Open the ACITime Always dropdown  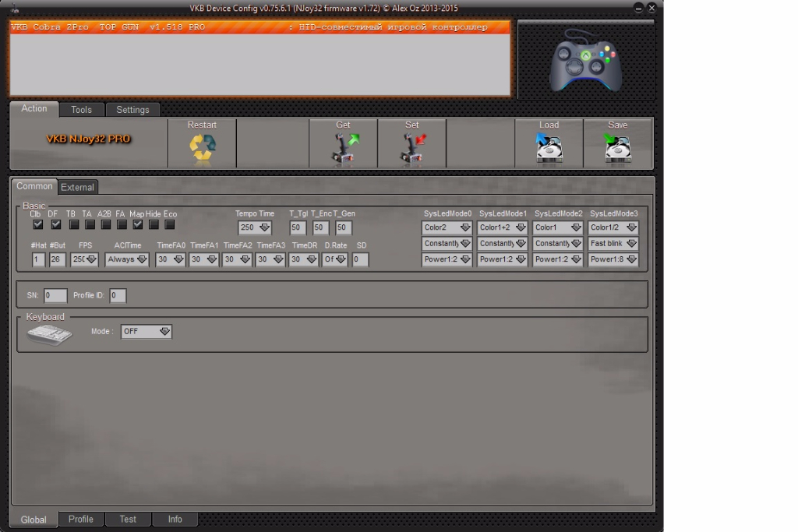[127, 259]
